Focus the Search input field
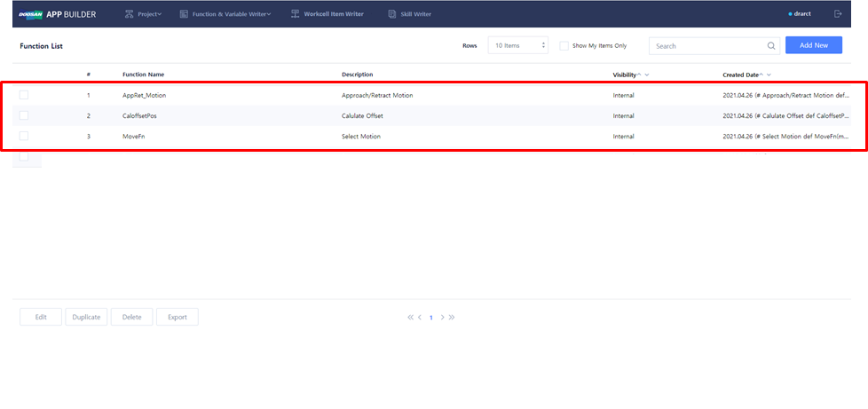Image resolution: width=868 pixels, height=409 pixels. tap(707, 45)
